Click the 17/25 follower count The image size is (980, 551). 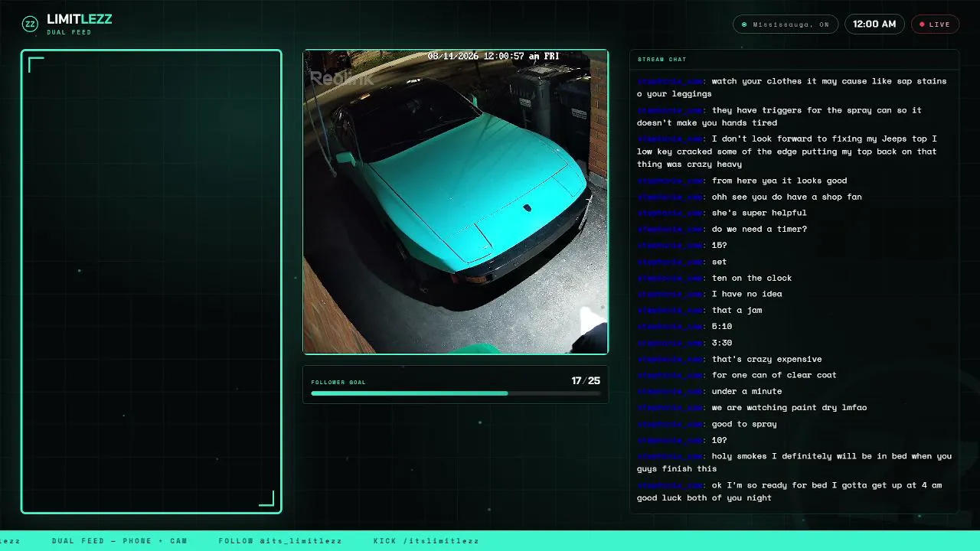(x=586, y=381)
